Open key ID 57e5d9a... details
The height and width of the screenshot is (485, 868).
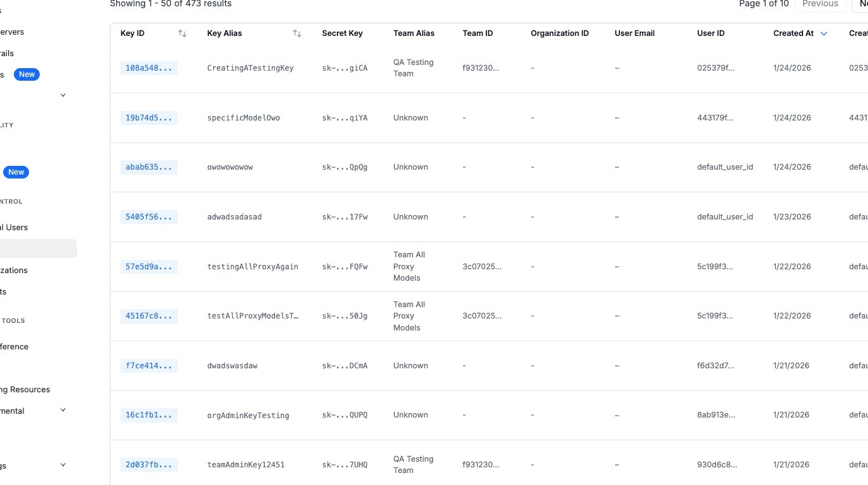(149, 267)
